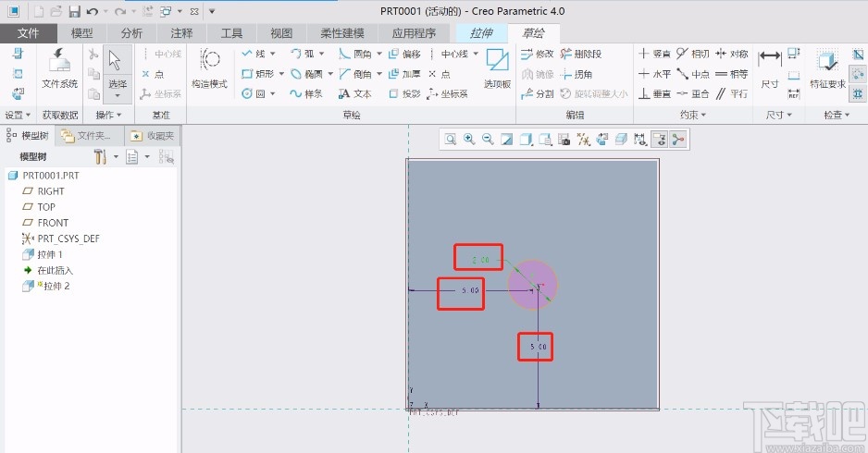Apply the Parallel (平行) constraint
Screen dimensions: 868x453
tap(731, 93)
